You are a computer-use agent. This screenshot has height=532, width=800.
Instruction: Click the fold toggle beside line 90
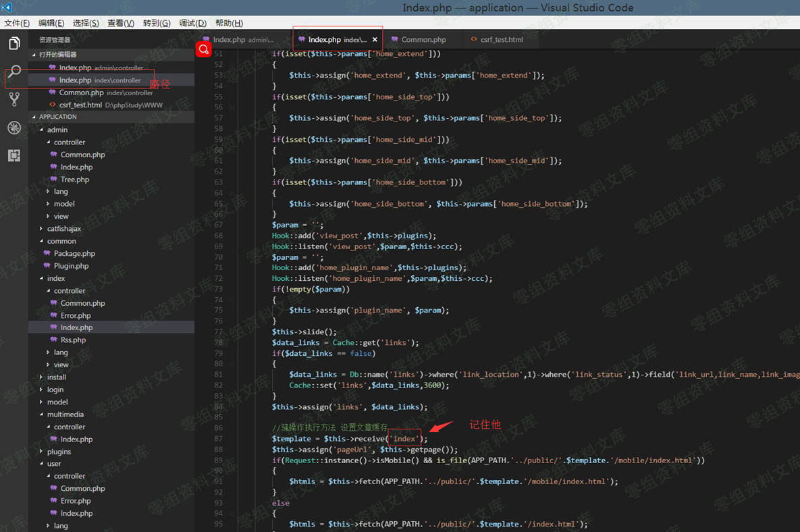pos(232,471)
